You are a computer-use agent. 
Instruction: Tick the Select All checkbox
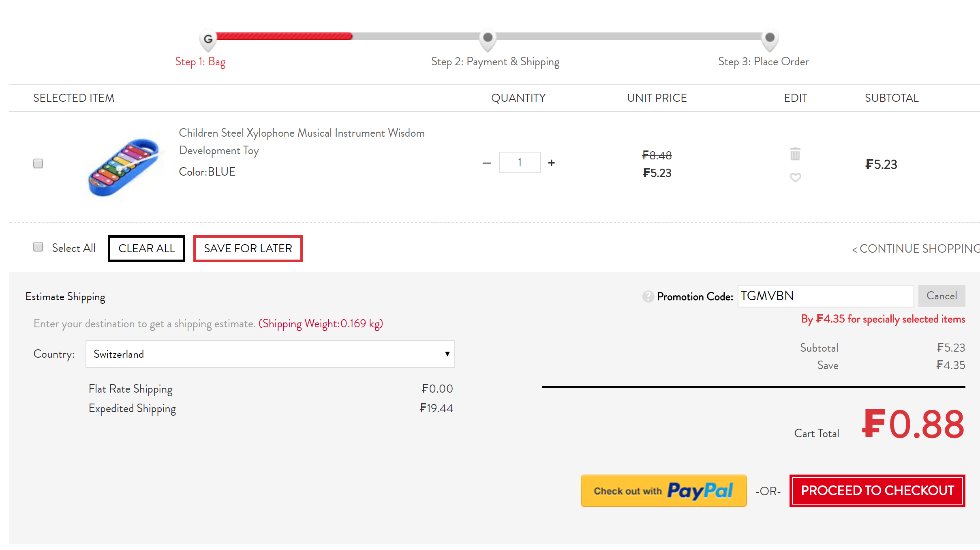coord(38,247)
